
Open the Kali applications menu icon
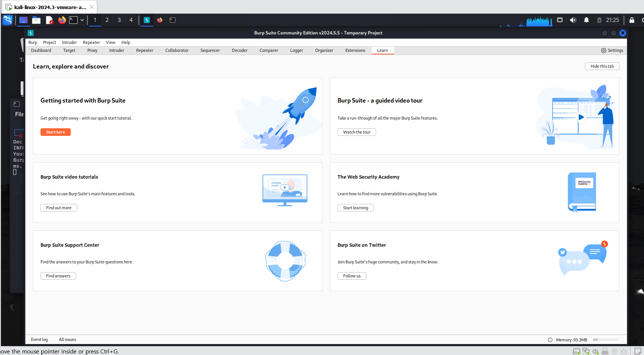8,20
